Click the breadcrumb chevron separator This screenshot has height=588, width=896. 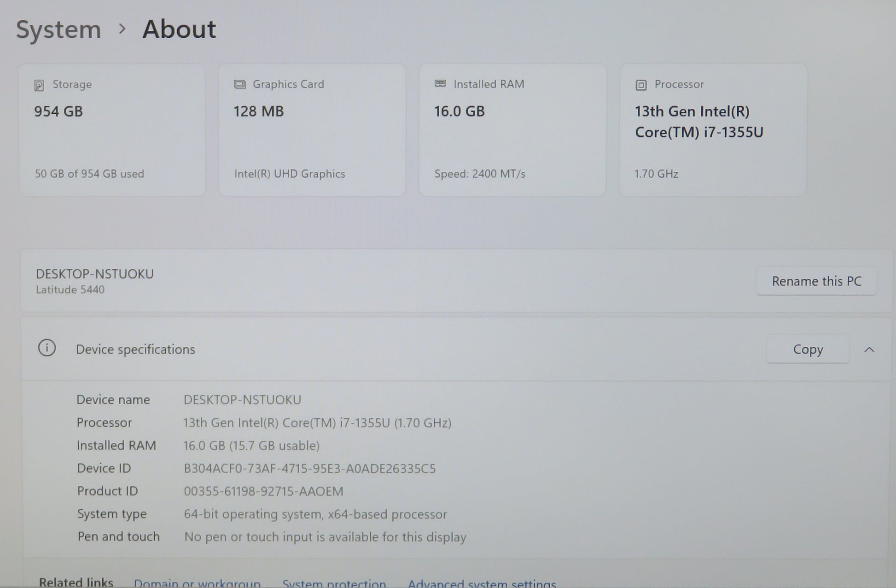coord(122,29)
